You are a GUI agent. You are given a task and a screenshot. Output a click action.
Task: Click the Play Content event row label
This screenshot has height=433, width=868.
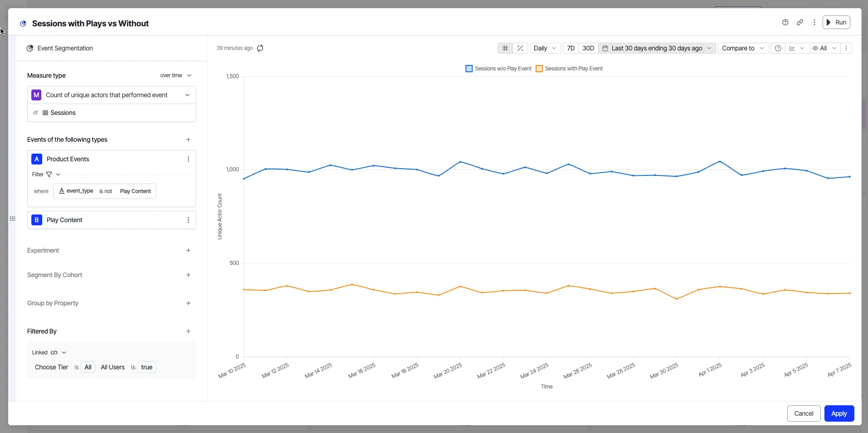coord(64,220)
